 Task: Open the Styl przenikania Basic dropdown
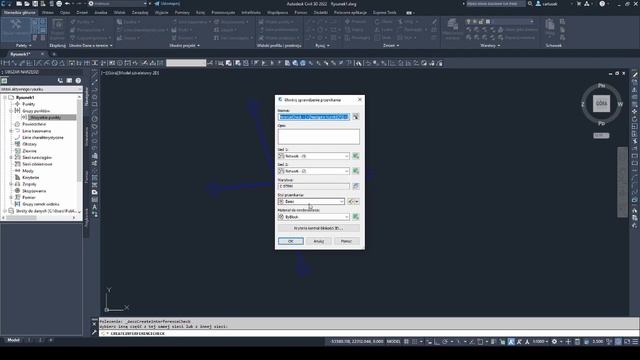[311, 202]
